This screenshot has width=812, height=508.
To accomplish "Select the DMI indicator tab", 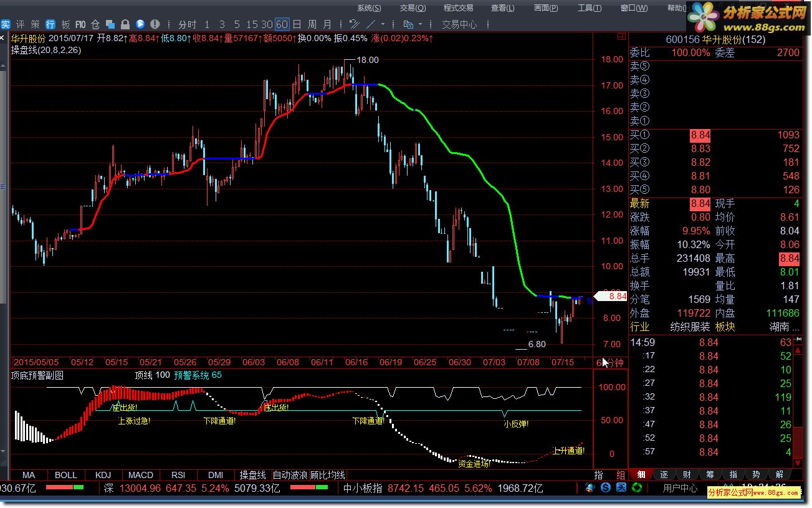I will click(216, 475).
